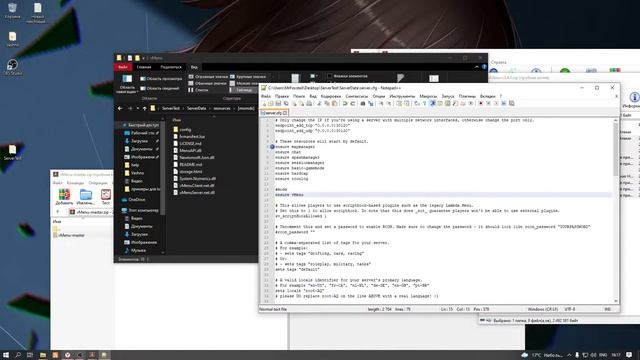Select System.Numerics.dll in Explorer list

pyautogui.click(x=195, y=178)
